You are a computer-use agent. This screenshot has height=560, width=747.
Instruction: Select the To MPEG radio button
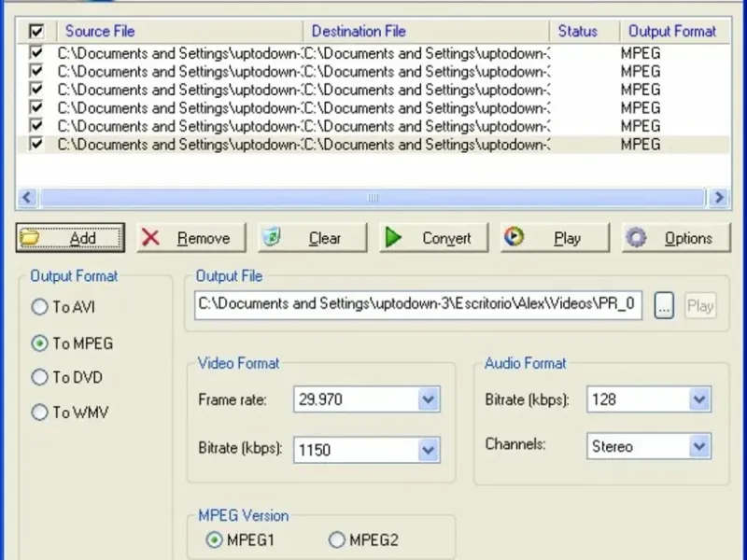click(39, 343)
